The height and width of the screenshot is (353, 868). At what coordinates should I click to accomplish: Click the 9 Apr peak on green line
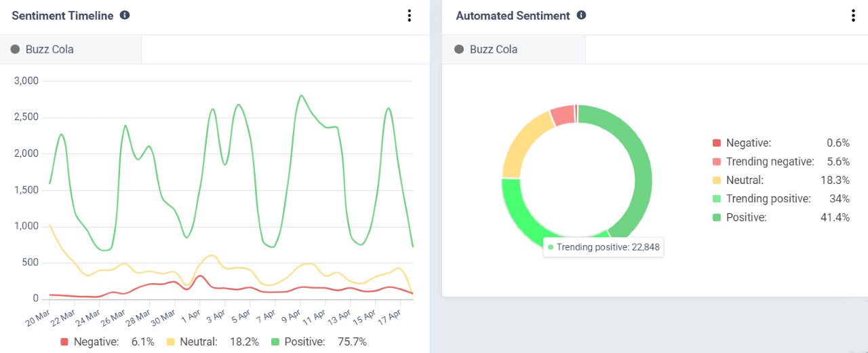[x=300, y=96]
